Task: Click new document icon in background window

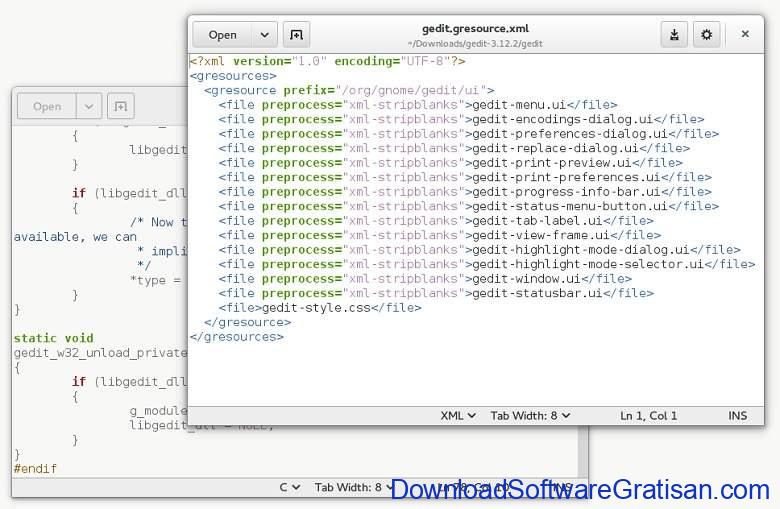Action: click(120, 106)
